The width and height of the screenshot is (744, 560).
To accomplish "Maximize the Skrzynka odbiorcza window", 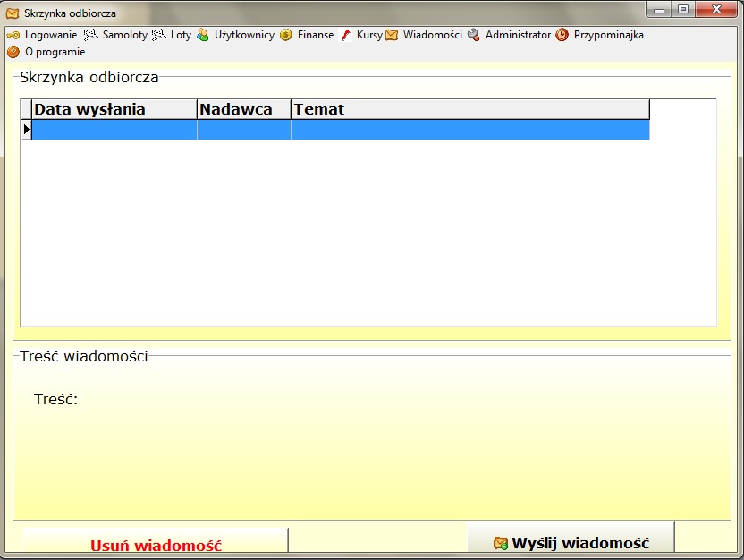I will [x=683, y=10].
